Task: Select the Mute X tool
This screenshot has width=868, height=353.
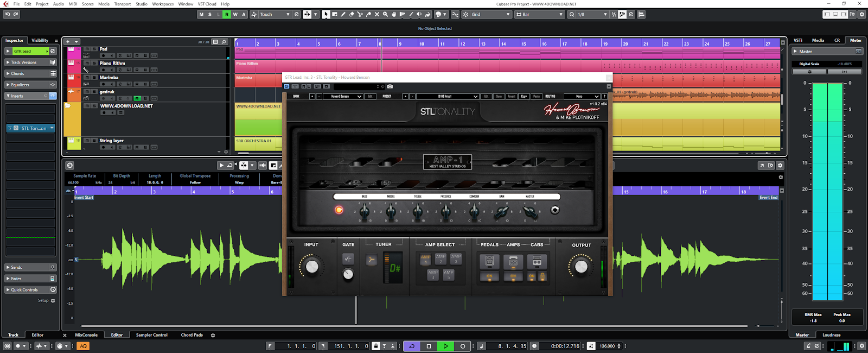Action: (x=377, y=14)
